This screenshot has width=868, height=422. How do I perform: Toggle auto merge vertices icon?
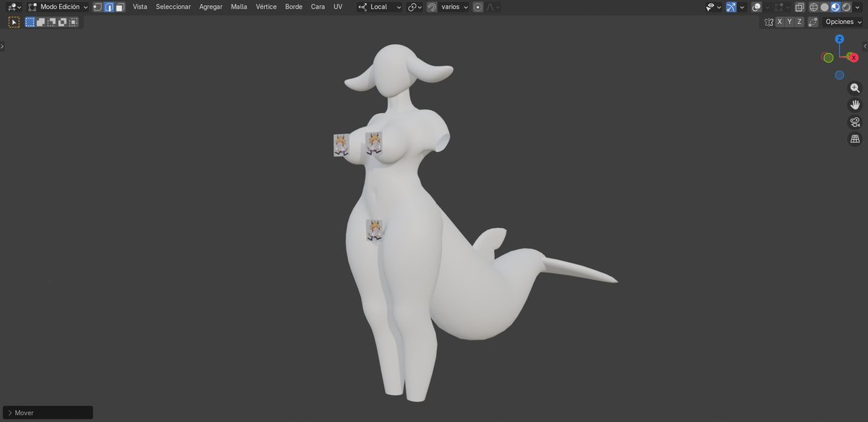pyautogui.click(x=813, y=22)
